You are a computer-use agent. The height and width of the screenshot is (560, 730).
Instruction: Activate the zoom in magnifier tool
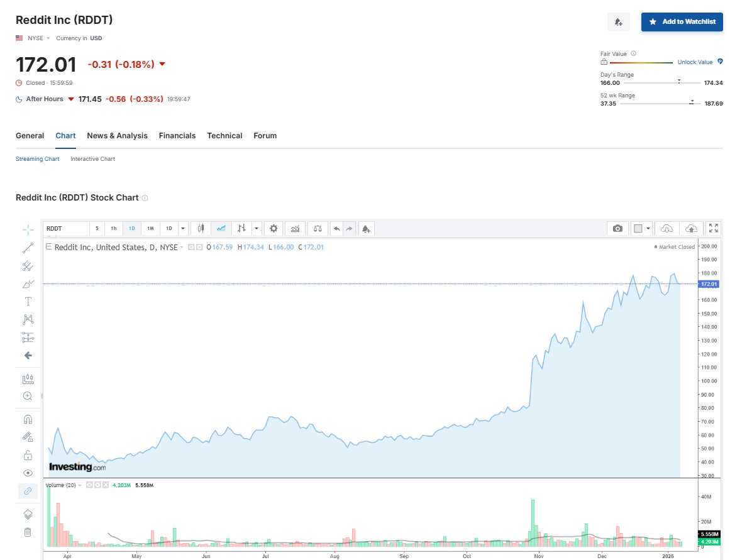point(28,396)
